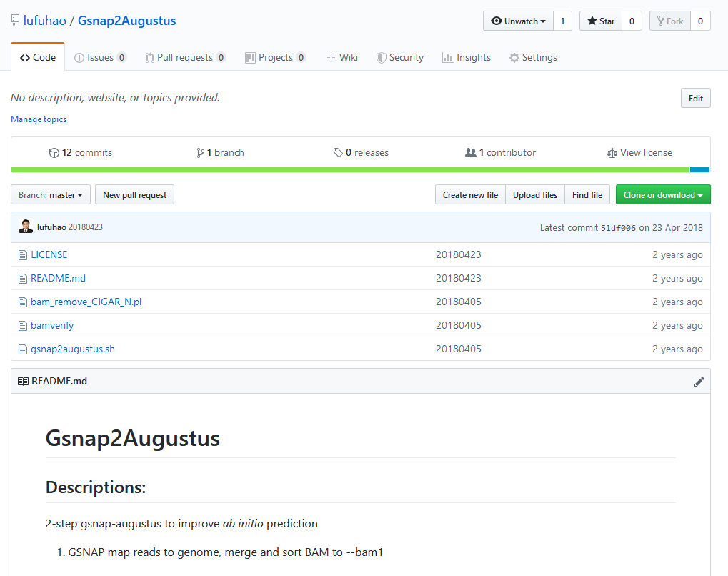Click the Gsnap2Augustus README heading
The width and height of the screenshot is (728, 576).
point(133,437)
